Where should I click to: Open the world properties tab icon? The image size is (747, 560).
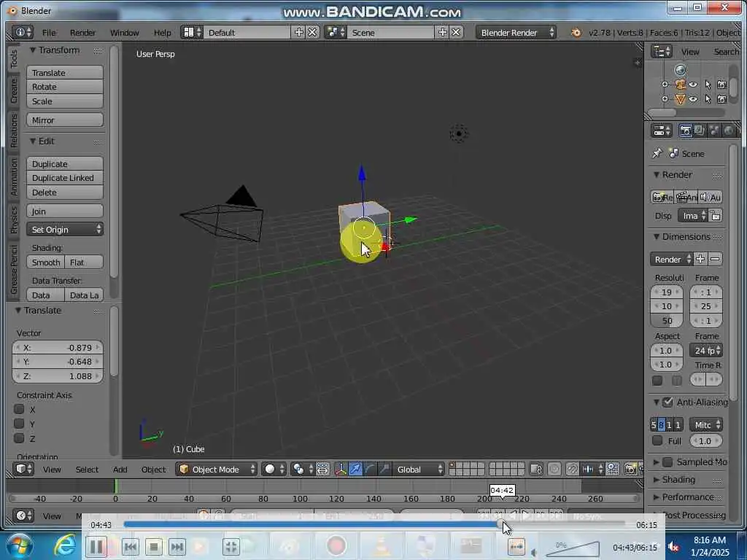[729, 131]
